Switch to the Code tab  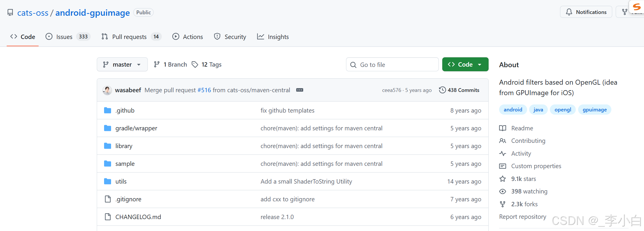23,37
